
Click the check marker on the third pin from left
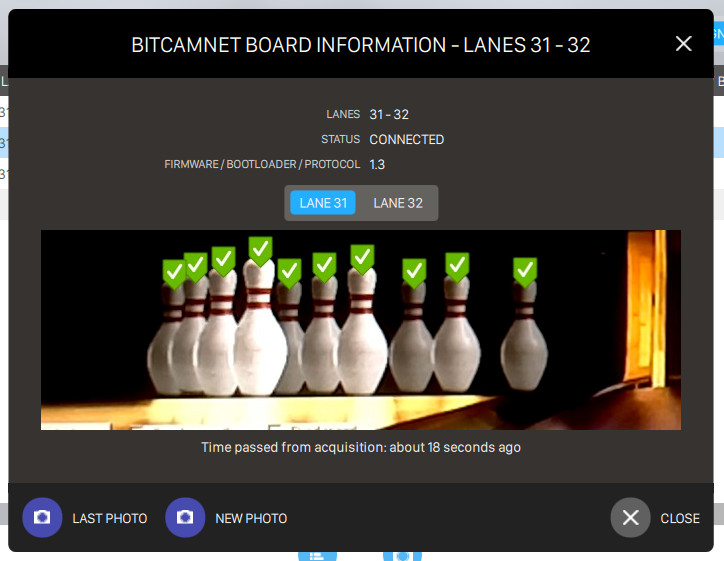point(223,261)
